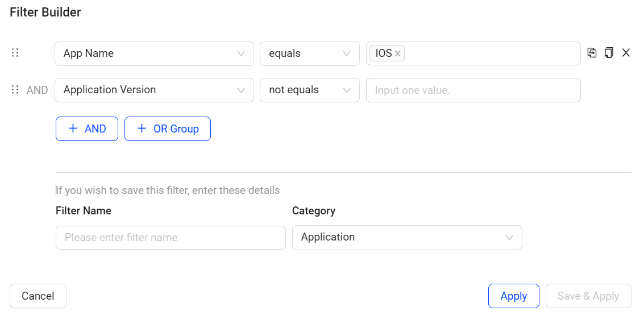Expand the not equals operator dropdown

click(309, 90)
